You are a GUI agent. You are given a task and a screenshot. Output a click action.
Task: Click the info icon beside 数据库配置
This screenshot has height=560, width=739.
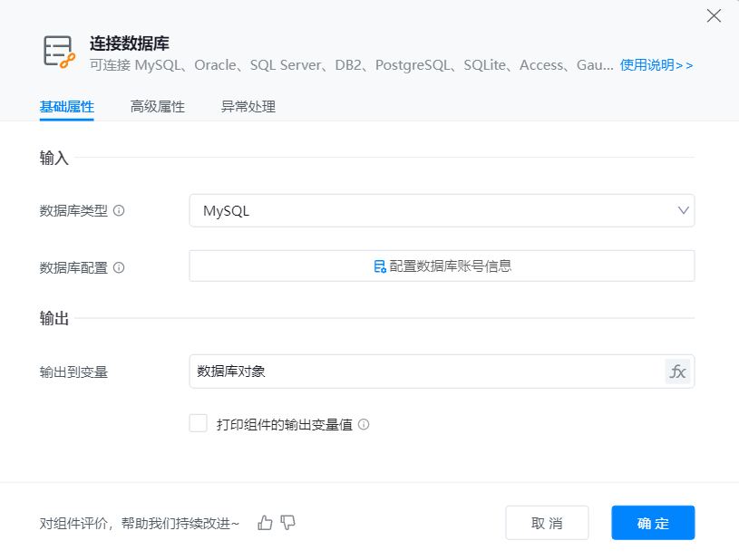click(119, 267)
